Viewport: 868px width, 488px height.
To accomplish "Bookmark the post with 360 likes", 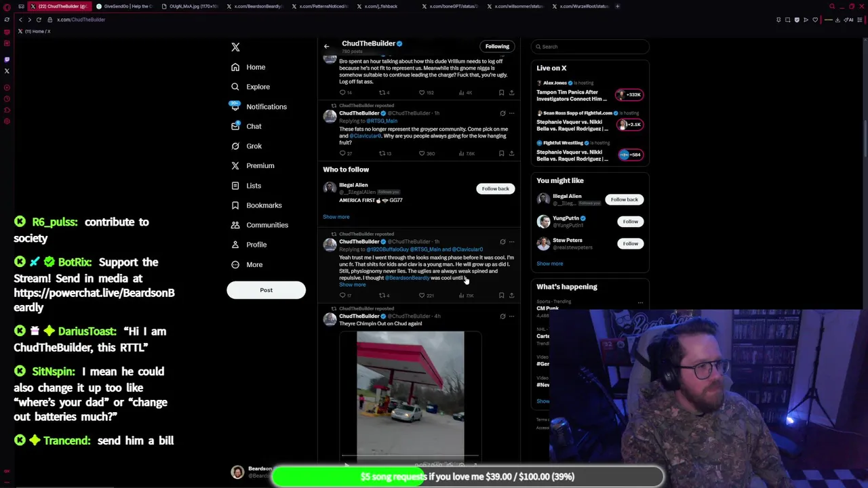I will [501, 153].
